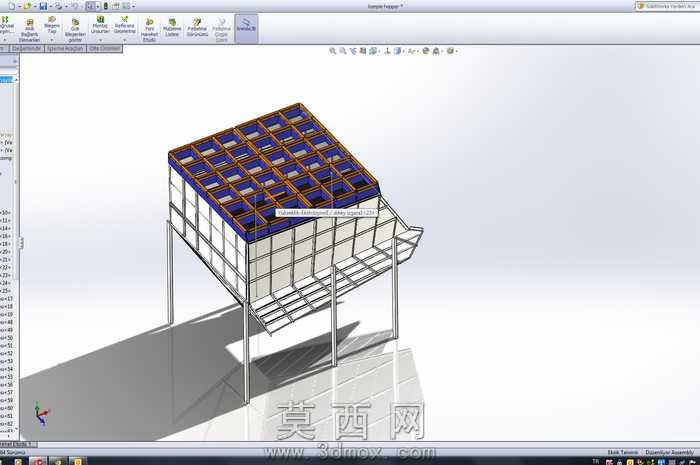Click the Akıllı Bağlantı Elemanları tool
This screenshot has width=700, height=465.
click(29, 30)
